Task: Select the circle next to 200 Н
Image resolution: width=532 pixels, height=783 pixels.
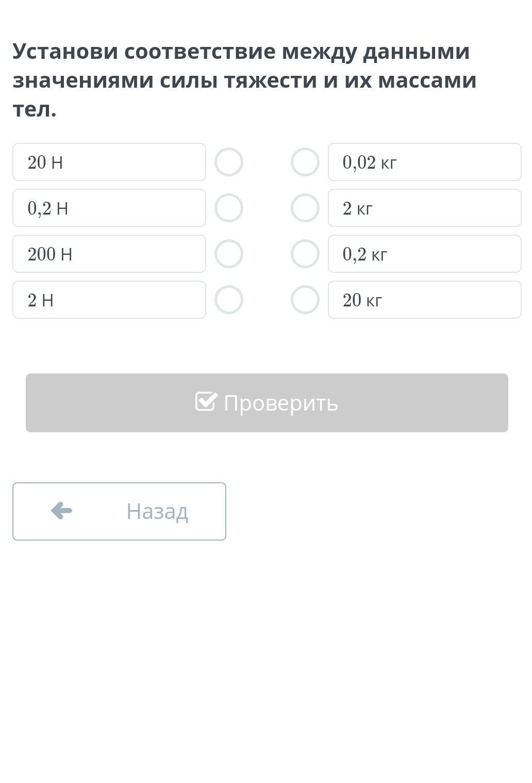Action: 228,254
